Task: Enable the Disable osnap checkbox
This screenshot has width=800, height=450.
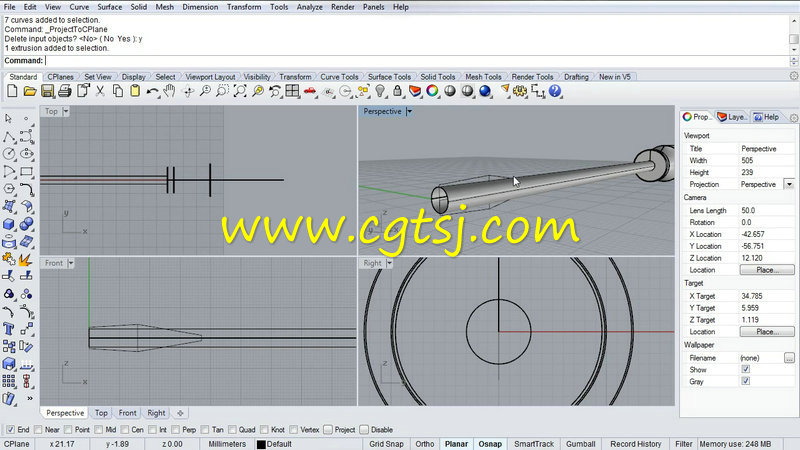Action: 364,430
